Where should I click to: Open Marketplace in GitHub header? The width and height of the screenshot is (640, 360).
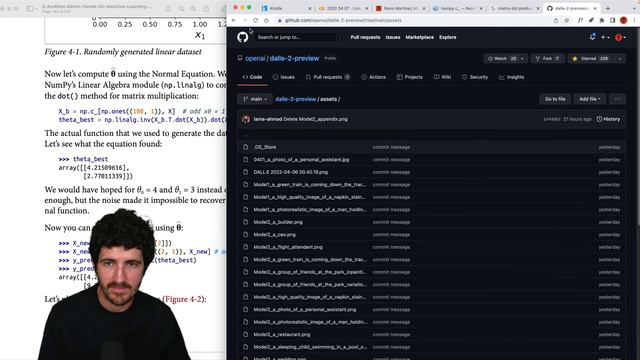pyautogui.click(x=420, y=37)
